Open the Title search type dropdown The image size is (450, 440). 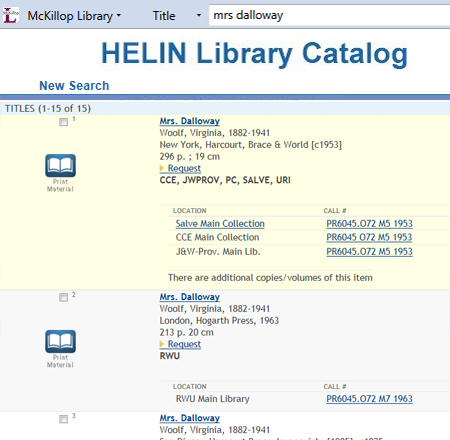(177, 16)
